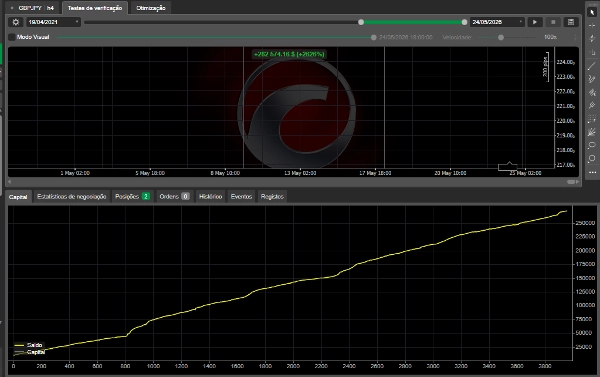Viewport: 600px width, 377px height.
Task: Select the ellipse shape drawing tool
Action: pos(592,145)
